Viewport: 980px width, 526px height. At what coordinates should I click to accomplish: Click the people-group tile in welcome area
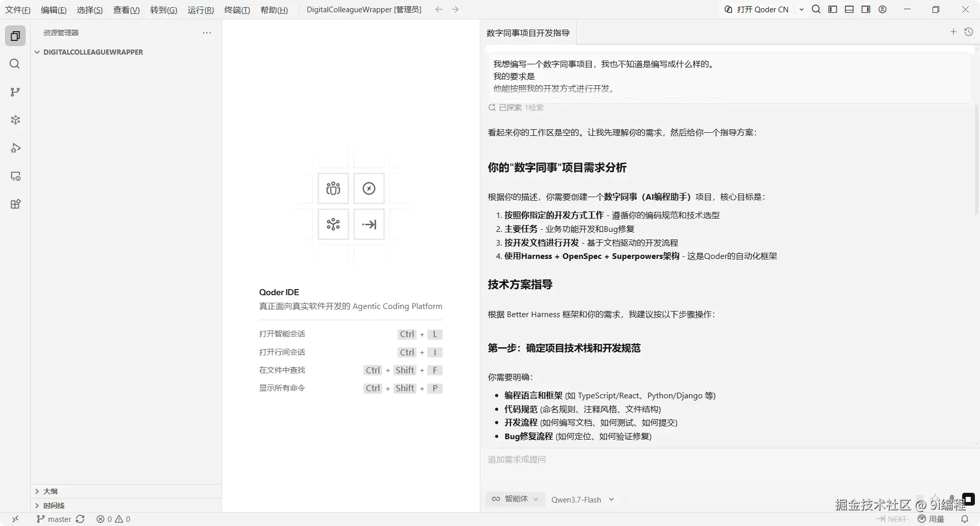coord(333,188)
